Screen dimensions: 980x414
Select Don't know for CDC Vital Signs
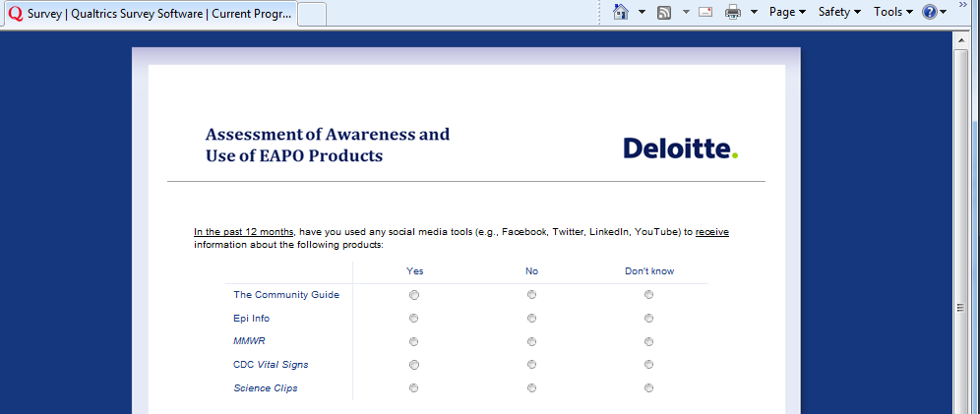click(648, 364)
